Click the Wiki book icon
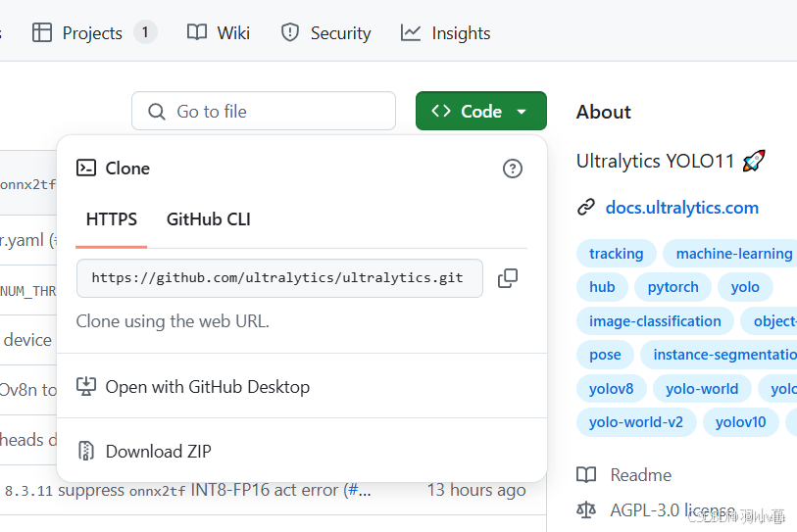 [197, 32]
